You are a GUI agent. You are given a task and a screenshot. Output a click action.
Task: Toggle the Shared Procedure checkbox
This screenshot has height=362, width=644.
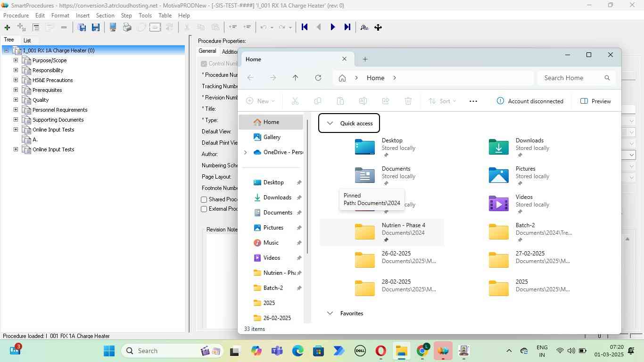(204, 199)
